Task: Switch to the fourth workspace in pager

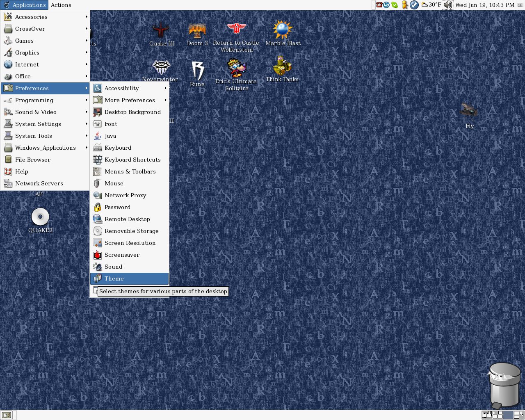Action: tap(518, 415)
